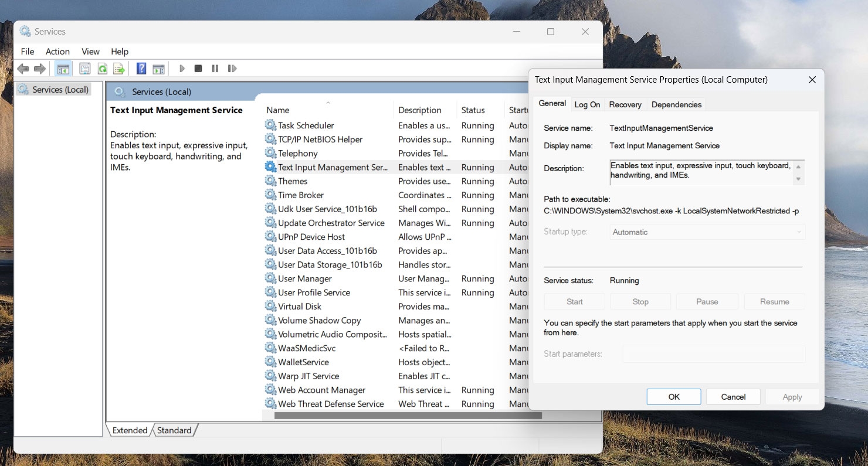868x466 pixels.
Task: Click the Refresh toolbar icon
Action: coord(102,69)
